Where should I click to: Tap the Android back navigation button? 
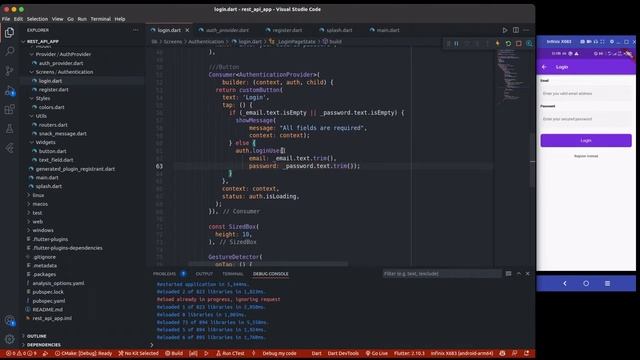(565, 283)
